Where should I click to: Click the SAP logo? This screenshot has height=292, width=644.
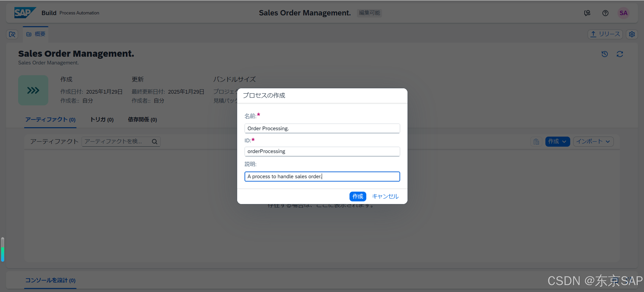pyautogui.click(x=25, y=13)
